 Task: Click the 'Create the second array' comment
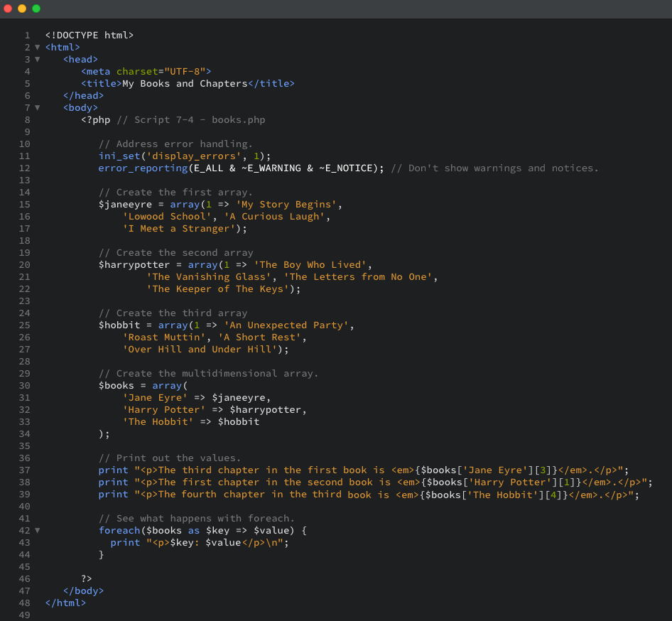pyautogui.click(x=175, y=252)
